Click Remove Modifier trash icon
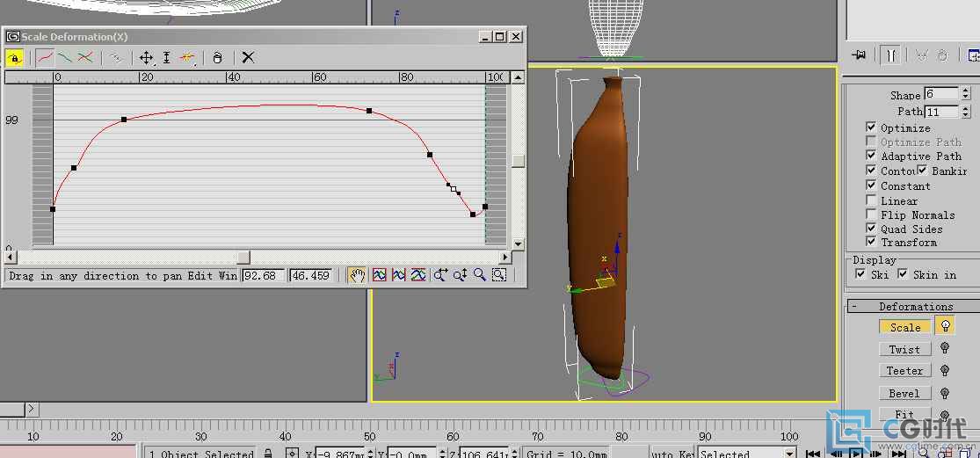The image size is (980, 458). 942,55
